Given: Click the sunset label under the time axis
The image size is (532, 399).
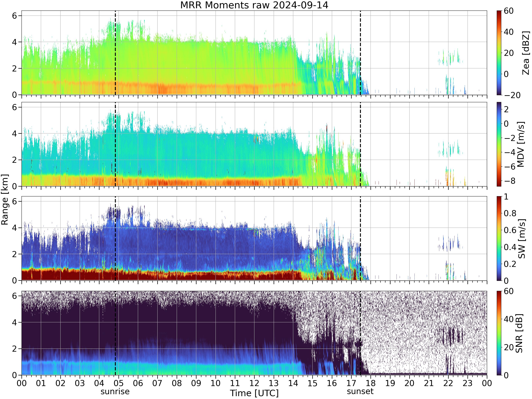Looking at the screenshot, I should [360, 391].
